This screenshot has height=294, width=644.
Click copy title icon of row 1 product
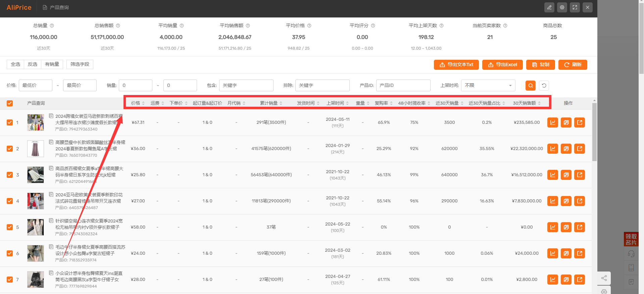tap(51, 116)
